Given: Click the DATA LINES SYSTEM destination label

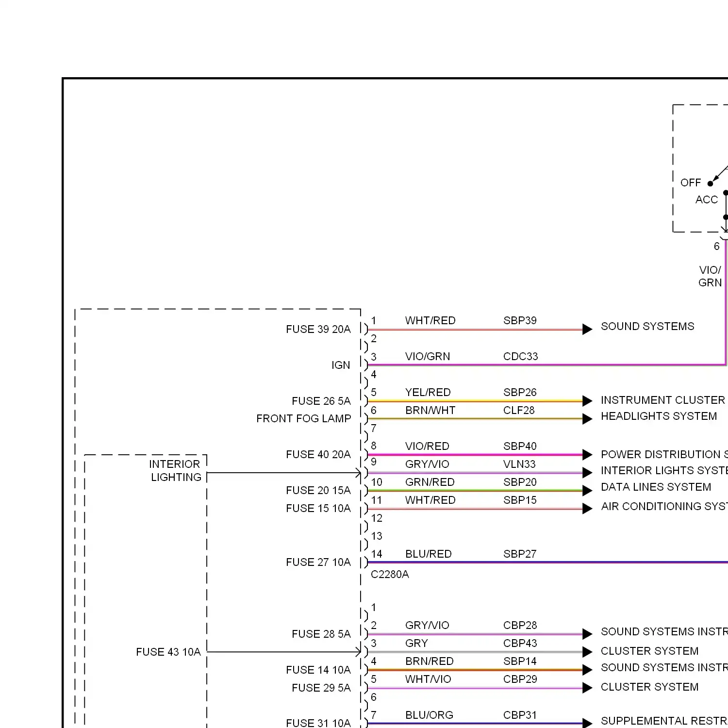Looking at the screenshot, I should [656, 487].
